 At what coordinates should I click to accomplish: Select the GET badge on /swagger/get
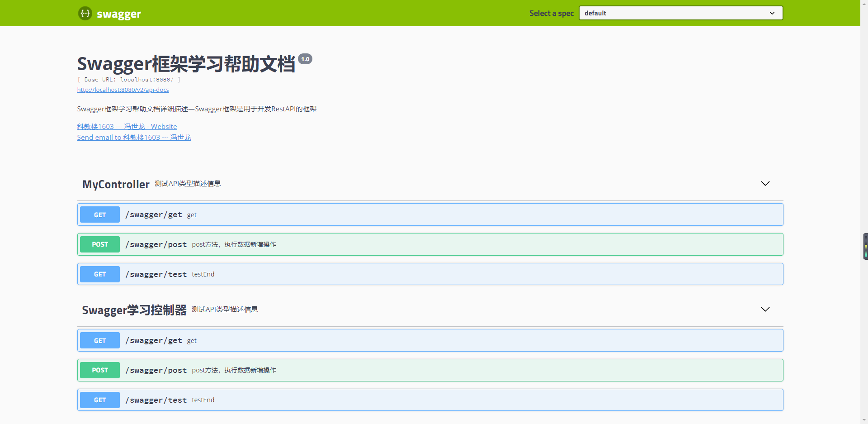pos(99,214)
